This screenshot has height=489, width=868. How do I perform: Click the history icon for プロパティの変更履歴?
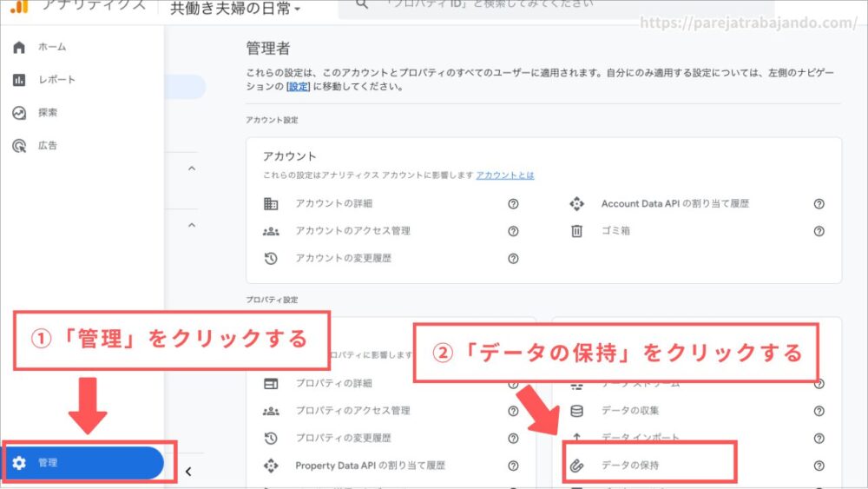[x=271, y=438]
